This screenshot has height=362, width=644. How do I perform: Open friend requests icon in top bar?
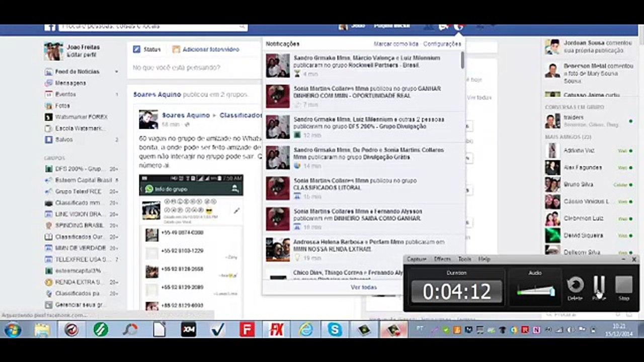tap(429, 27)
